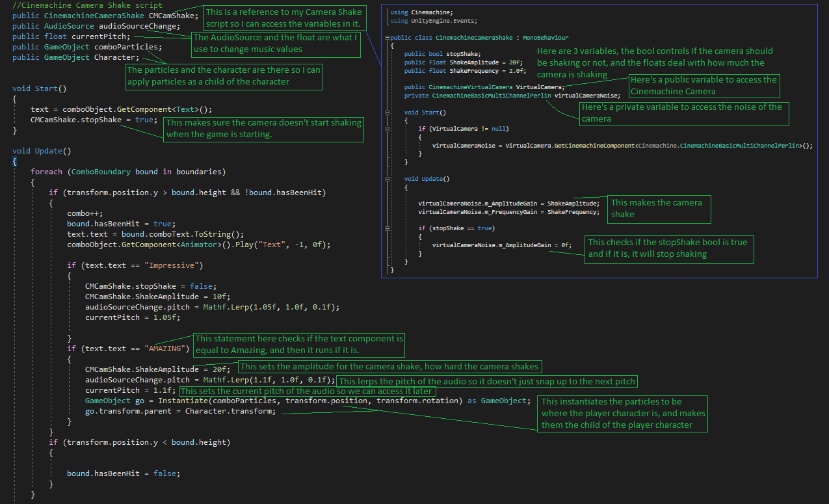The width and height of the screenshot is (829, 504).
Task: Click the highlighted opening brace under Update
Action: (15, 161)
